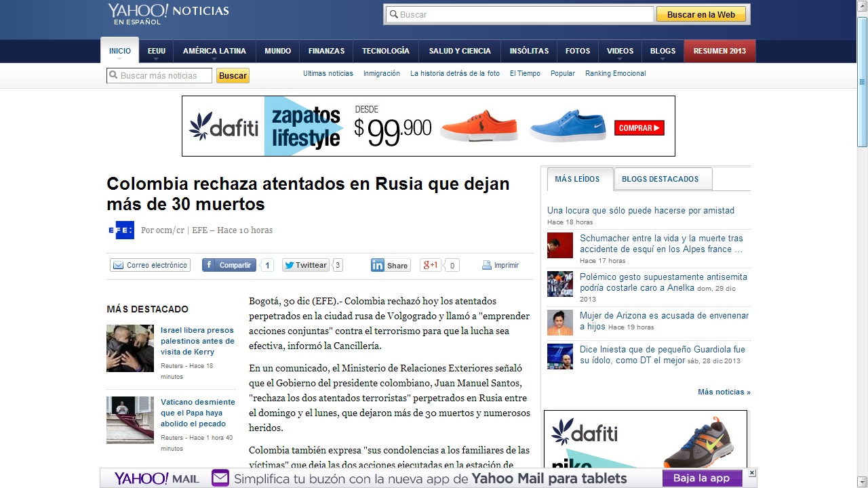Image resolution: width=868 pixels, height=488 pixels.
Task: Open Polémico gesto supuestamente antisemita link
Action: (x=663, y=283)
